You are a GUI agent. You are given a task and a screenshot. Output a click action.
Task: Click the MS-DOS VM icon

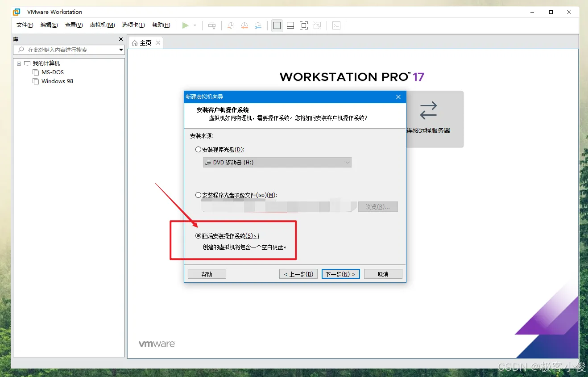pyautogui.click(x=36, y=72)
